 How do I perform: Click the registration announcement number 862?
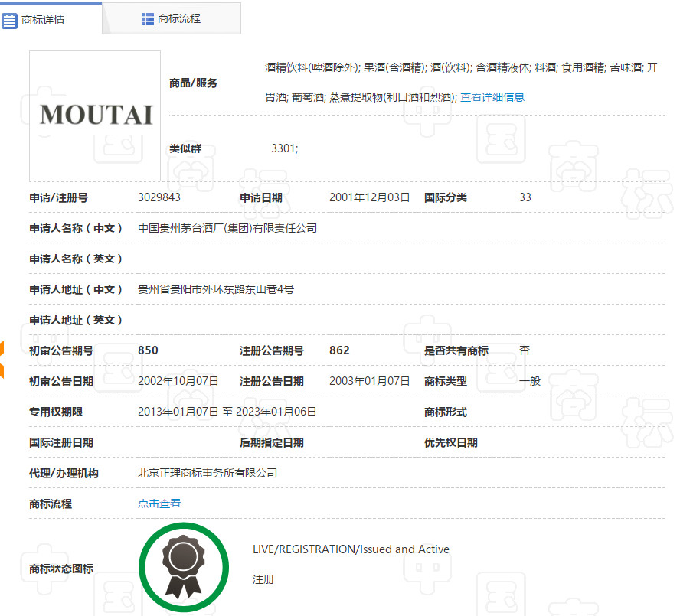pos(339,350)
